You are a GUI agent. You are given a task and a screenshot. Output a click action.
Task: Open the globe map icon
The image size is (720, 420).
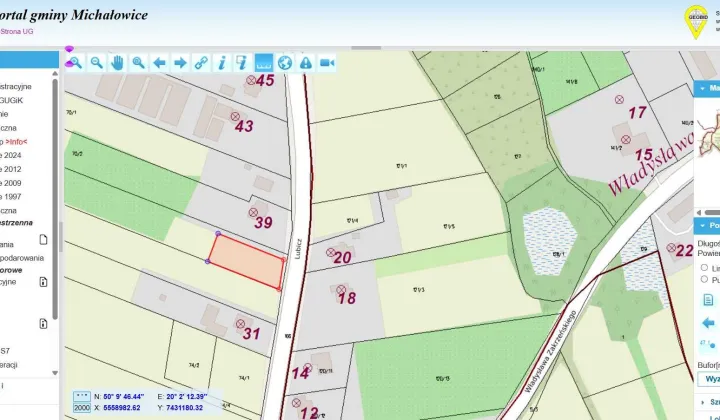pyautogui.click(x=285, y=62)
